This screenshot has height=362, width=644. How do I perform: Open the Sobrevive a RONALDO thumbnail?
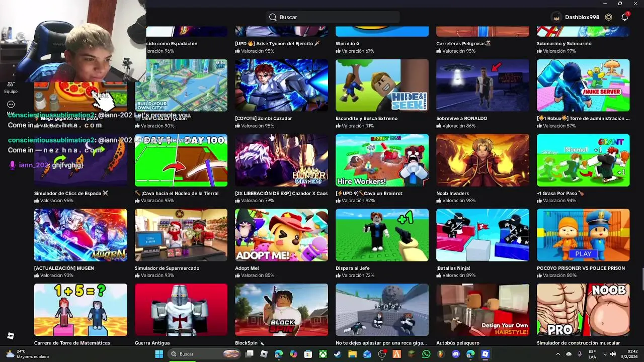pyautogui.click(x=482, y=85)
